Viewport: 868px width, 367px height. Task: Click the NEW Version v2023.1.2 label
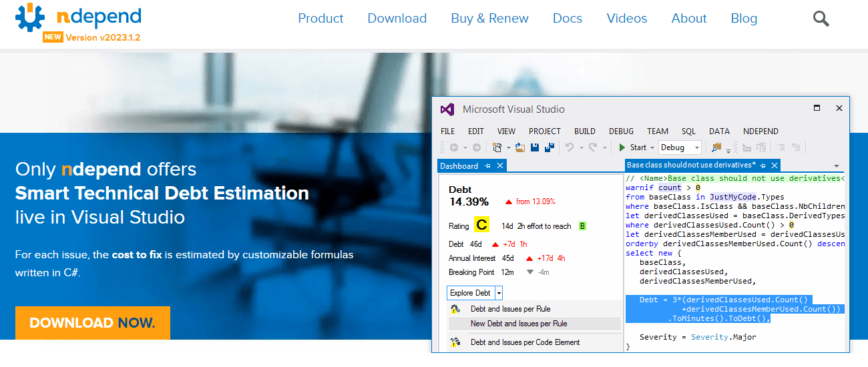point(91,37)
